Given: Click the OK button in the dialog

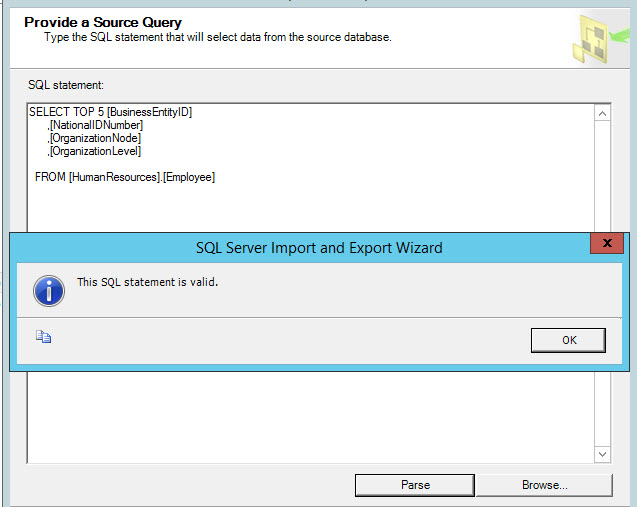Looking at the screenshot, I should tap(568, 340).
